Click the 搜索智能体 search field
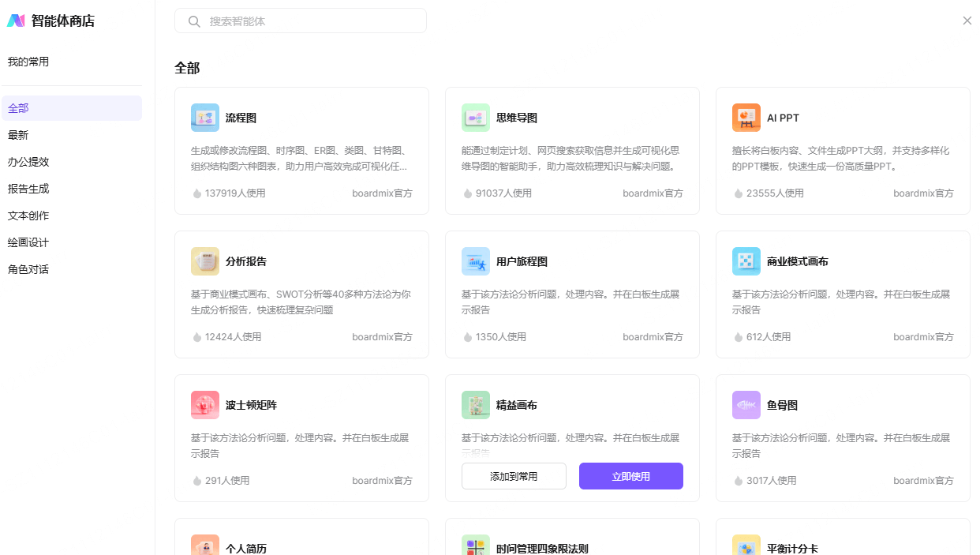This screenshot has height=555, width=980. pos(308,21)
